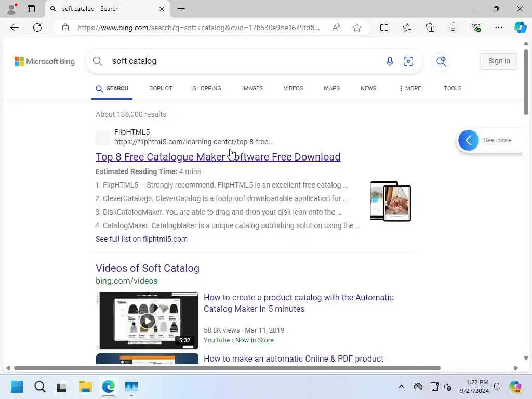Open Windows taskbar search
This screenshot has height=399, width=532.
point(39,387)
